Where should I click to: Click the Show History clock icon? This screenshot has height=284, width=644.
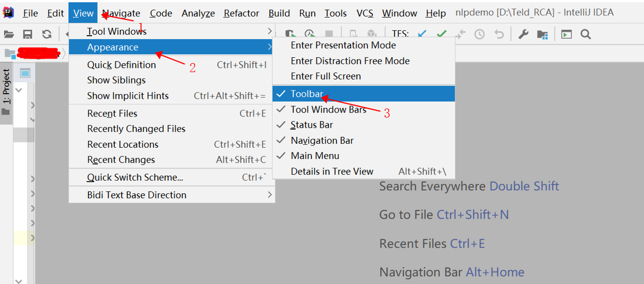(479, 34)
